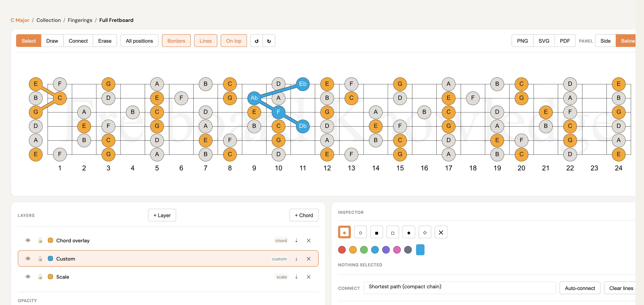Select the filled circle marker shape
The width and height of the screenshot is (644, 305).
(344, 232)
